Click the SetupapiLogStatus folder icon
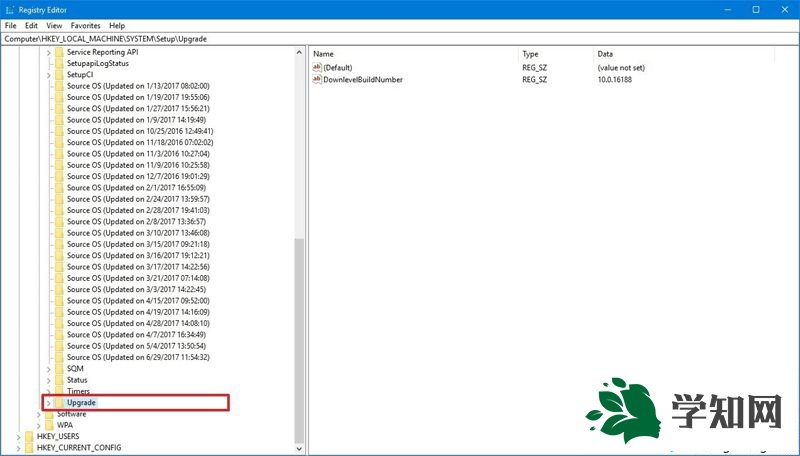 point(59,63)
